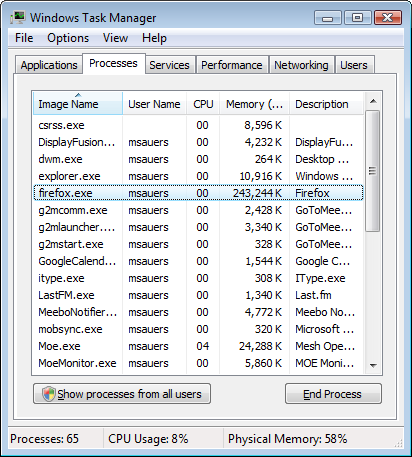Select the LastFM.exe process
The image size is (412, 457).
pyautogui.click(x=198, y=295)
